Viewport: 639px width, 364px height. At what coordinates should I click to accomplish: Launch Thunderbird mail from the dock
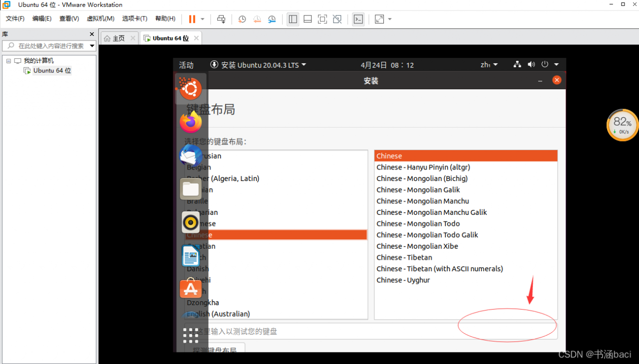[x=191, y=156]
